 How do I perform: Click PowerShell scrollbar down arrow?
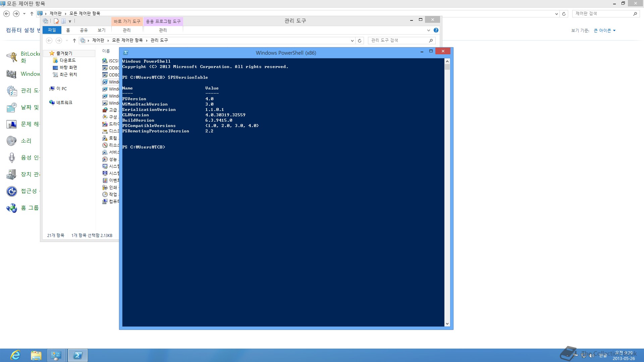[x=447, y=324]
